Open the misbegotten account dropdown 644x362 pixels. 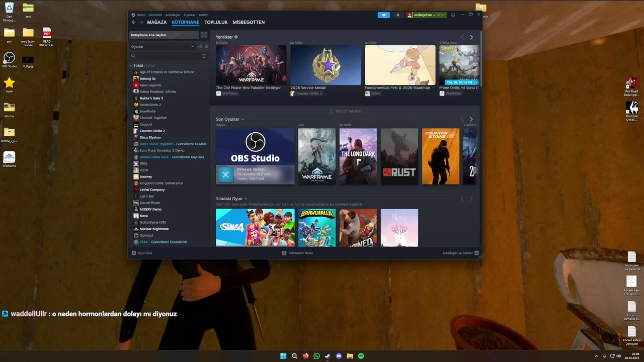(426, 15)
